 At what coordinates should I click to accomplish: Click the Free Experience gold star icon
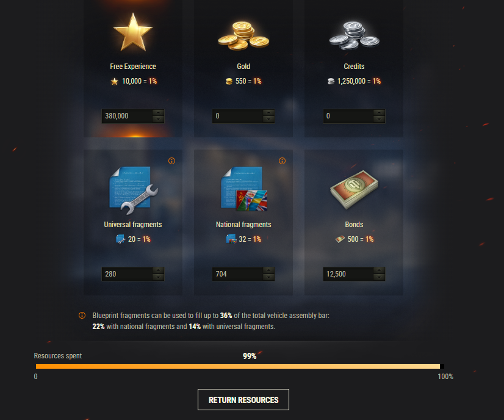click(x=133, y=32)
